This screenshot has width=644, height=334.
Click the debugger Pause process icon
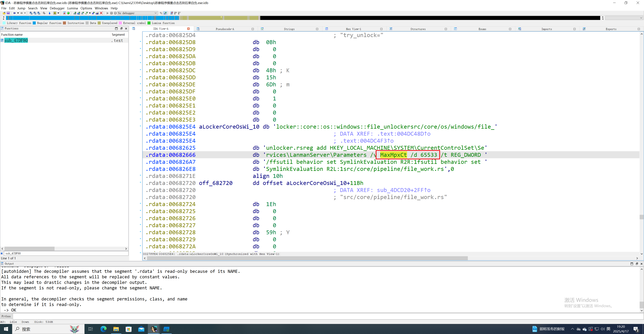coord(111,13)
